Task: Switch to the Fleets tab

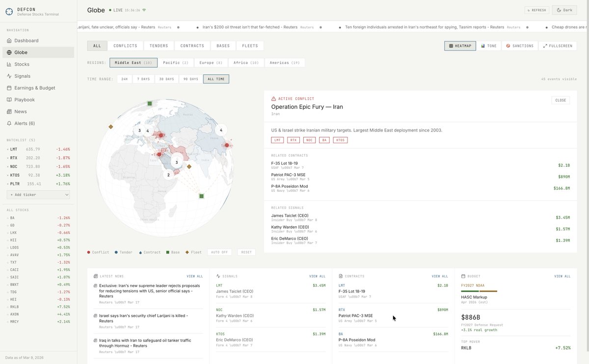Action: click(250, 46)
